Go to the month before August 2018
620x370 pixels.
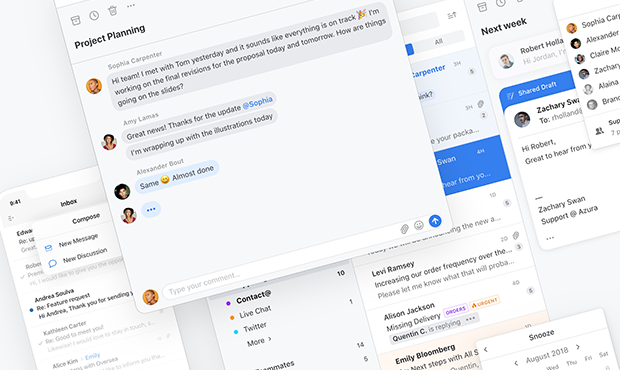pos(516,363)
